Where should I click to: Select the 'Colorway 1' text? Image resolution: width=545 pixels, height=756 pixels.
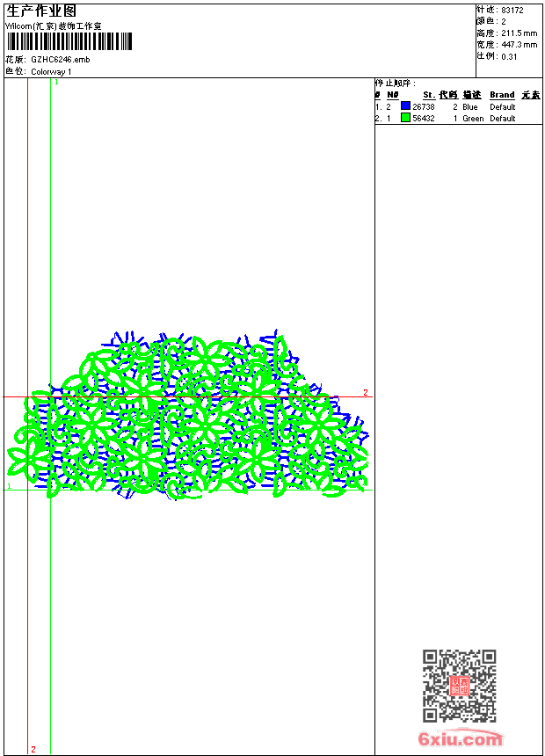51,72
